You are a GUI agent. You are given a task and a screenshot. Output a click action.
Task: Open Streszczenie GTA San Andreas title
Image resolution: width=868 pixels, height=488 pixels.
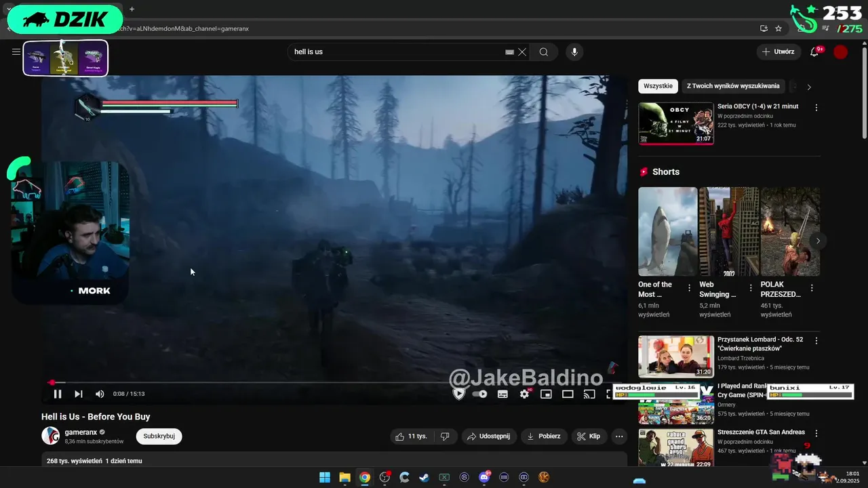[x=761, y=432]
